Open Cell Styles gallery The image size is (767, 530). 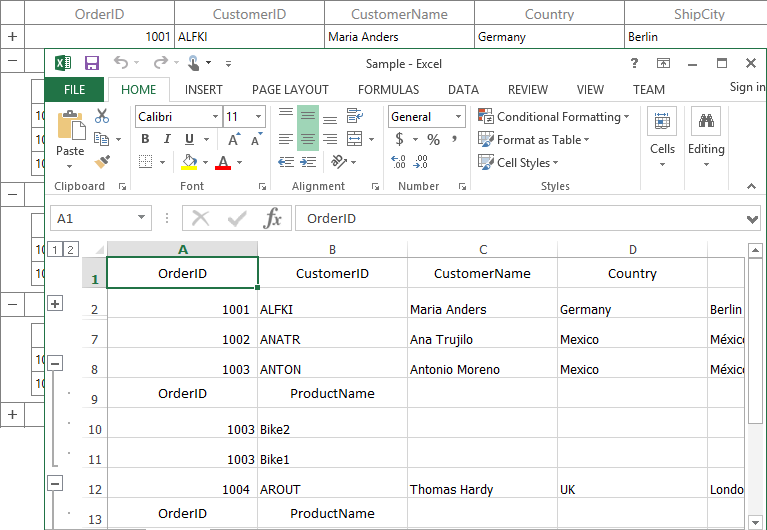(518, 162)
